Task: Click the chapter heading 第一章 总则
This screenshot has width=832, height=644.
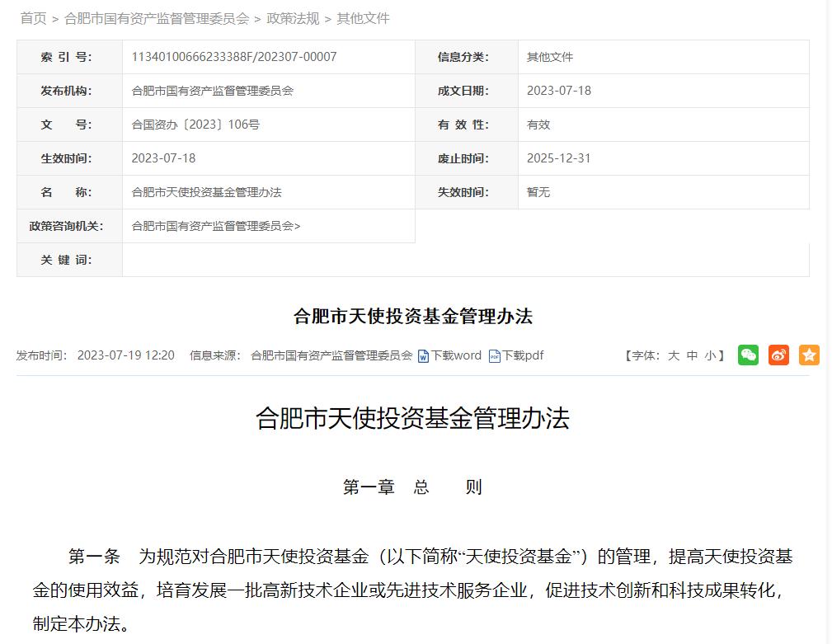Action: point(413,487)
